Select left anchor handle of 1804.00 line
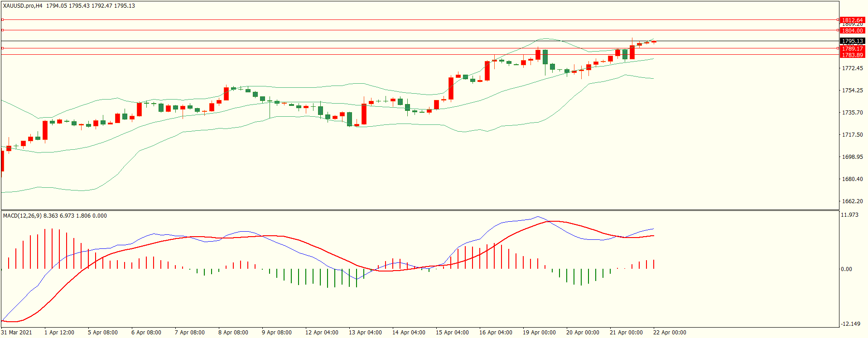This screenshot has width=868, height=338. [2, 30]
